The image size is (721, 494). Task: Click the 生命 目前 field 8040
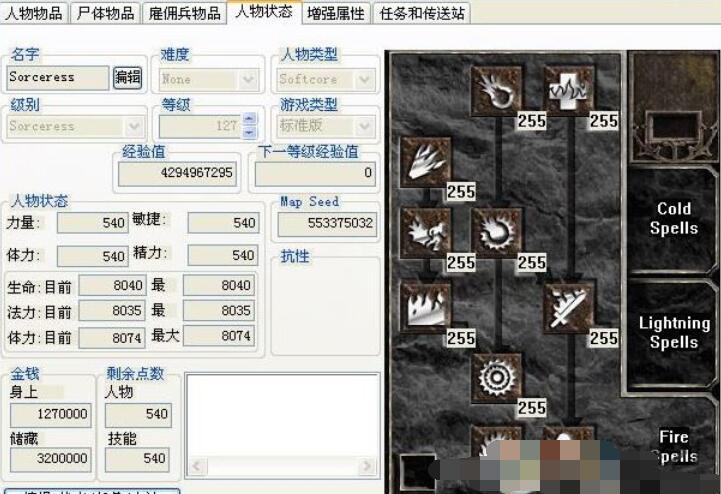(112, 286)
